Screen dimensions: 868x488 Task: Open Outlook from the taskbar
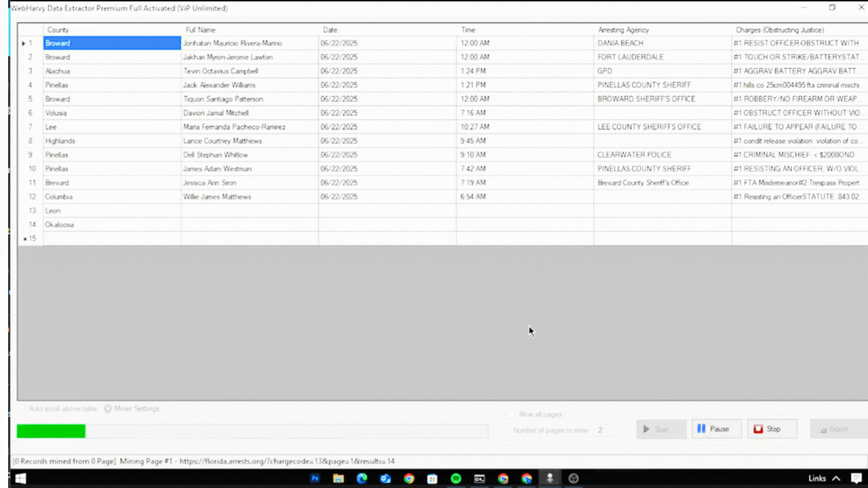click(385, 479)
